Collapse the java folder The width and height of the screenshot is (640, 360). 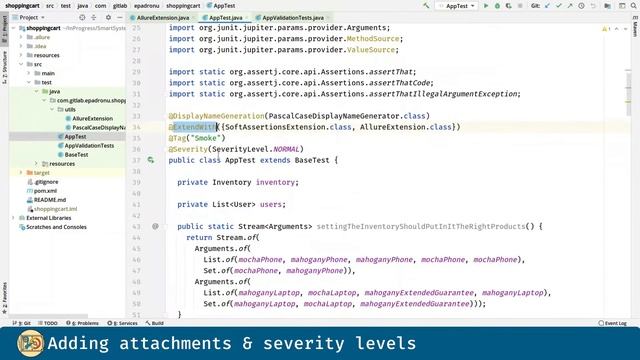pos(37,91)
